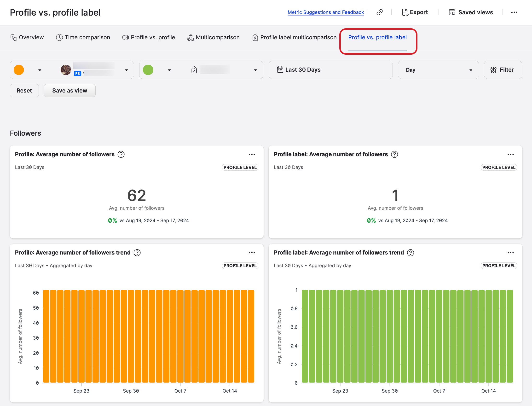Viewport: 532px width, 406px height.
Task: Open options menu on Profile followers trend card
Action: click(252, 253)
